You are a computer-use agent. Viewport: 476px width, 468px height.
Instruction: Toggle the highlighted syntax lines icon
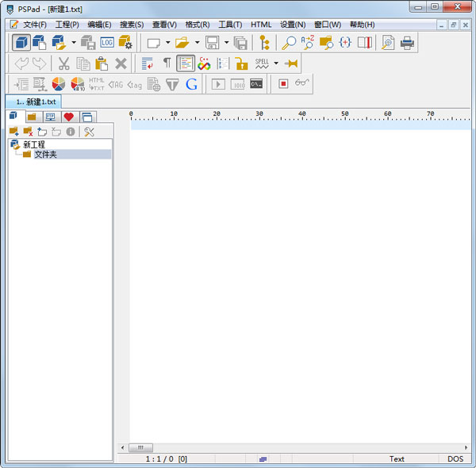pos(186,63)
